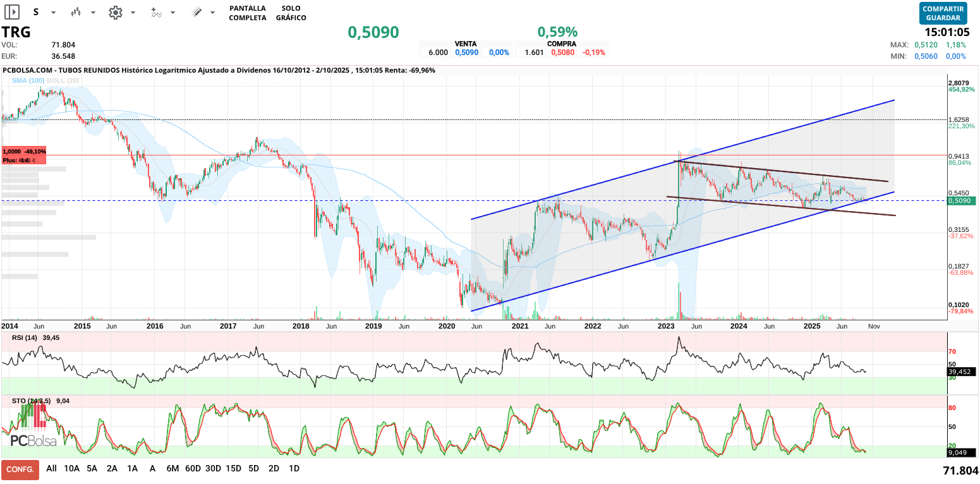Click the Compartir Guardar button

click(943, 13)
